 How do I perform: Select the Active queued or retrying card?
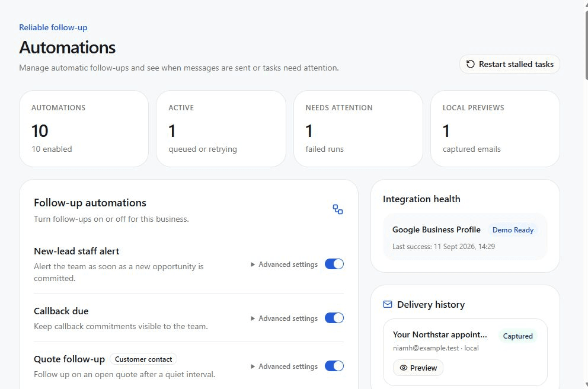(221, 129)
